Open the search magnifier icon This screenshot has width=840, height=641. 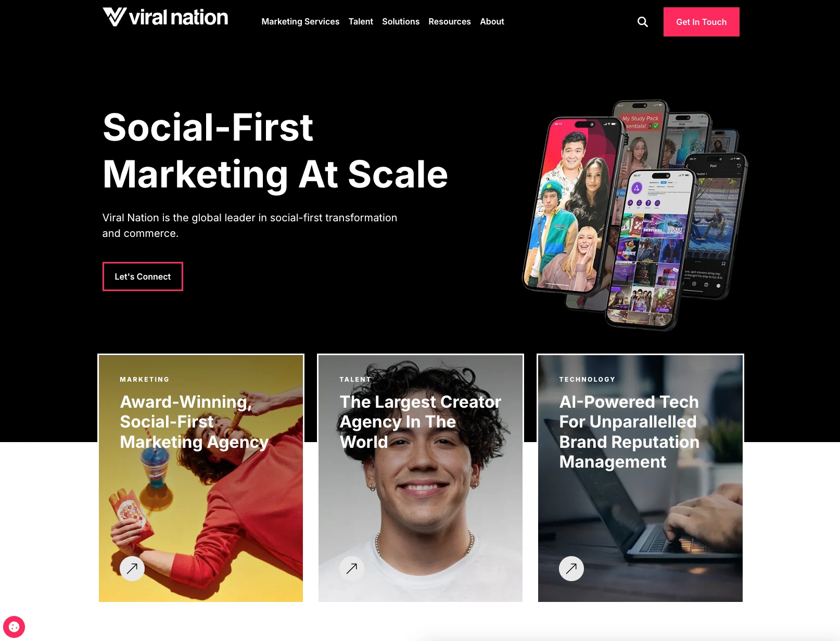tap(643, 22)
